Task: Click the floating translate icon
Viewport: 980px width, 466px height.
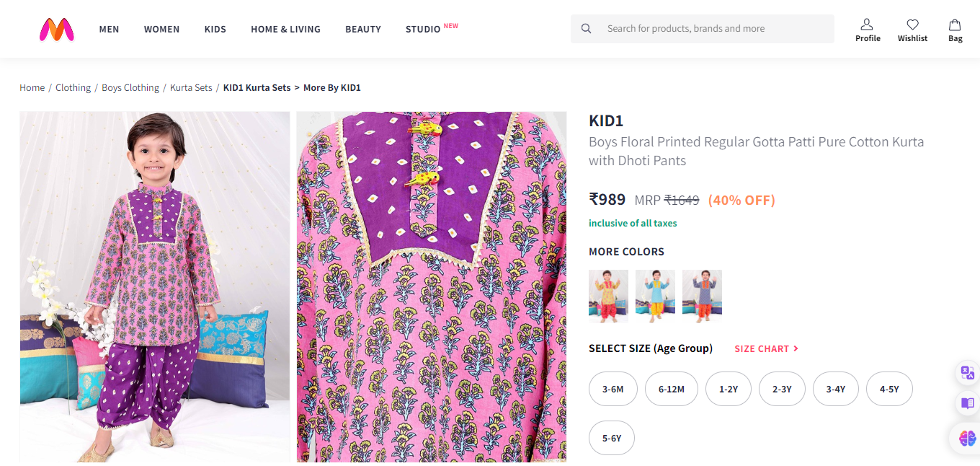Action: pos(967,373)
